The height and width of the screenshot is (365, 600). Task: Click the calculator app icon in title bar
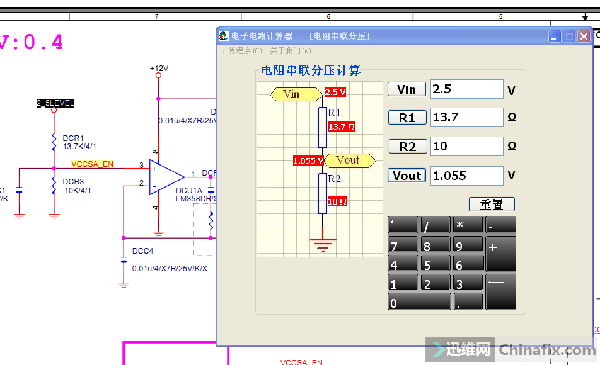pyautogui.click(x=223, y=36)
